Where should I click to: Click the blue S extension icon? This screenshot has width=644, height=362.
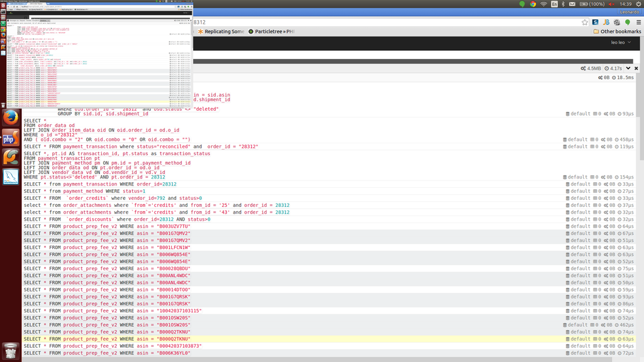click(595, 22)
